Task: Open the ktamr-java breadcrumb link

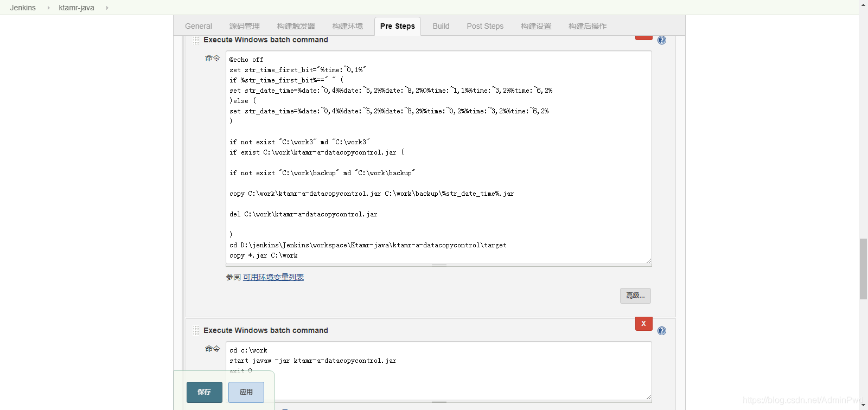Action: pos(76,8)
